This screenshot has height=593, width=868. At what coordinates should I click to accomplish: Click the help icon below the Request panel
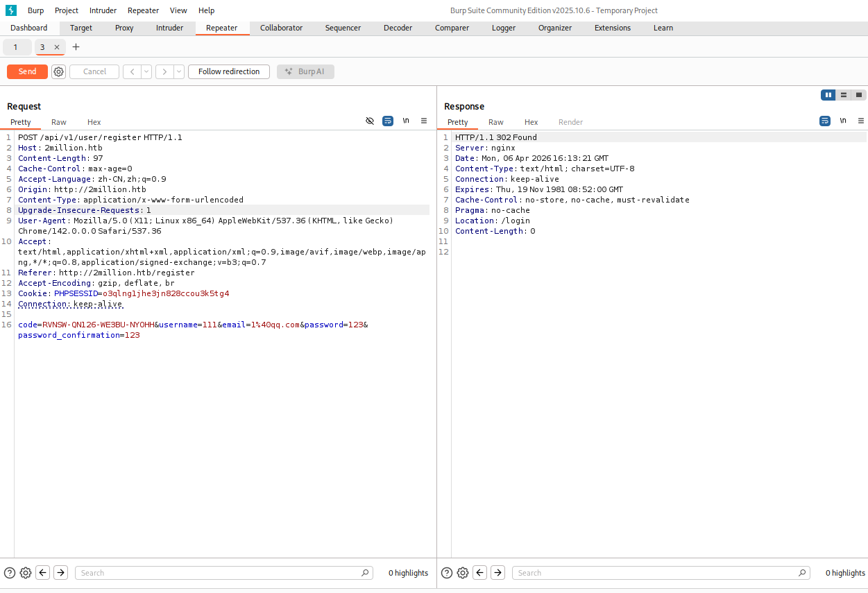(x=10, y=573)
